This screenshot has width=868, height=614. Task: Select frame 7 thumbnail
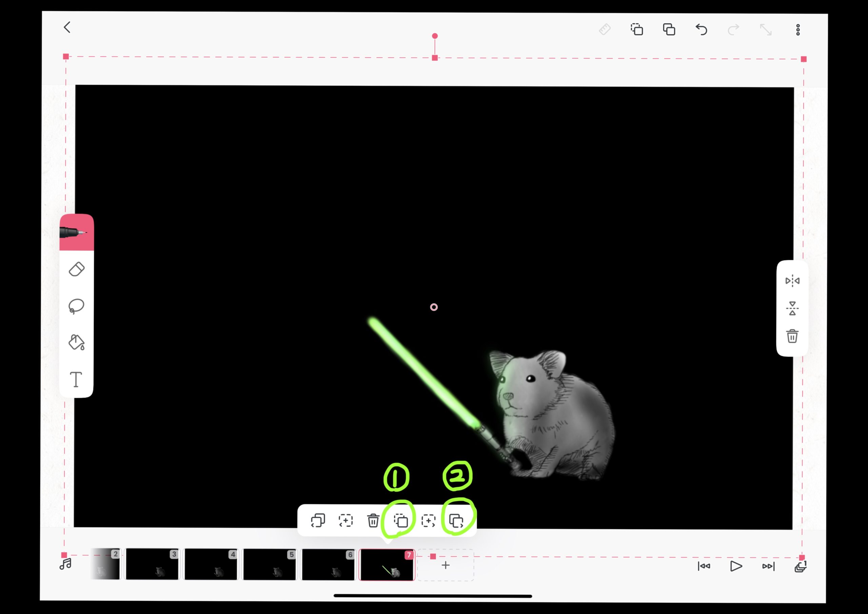point(387,565)
